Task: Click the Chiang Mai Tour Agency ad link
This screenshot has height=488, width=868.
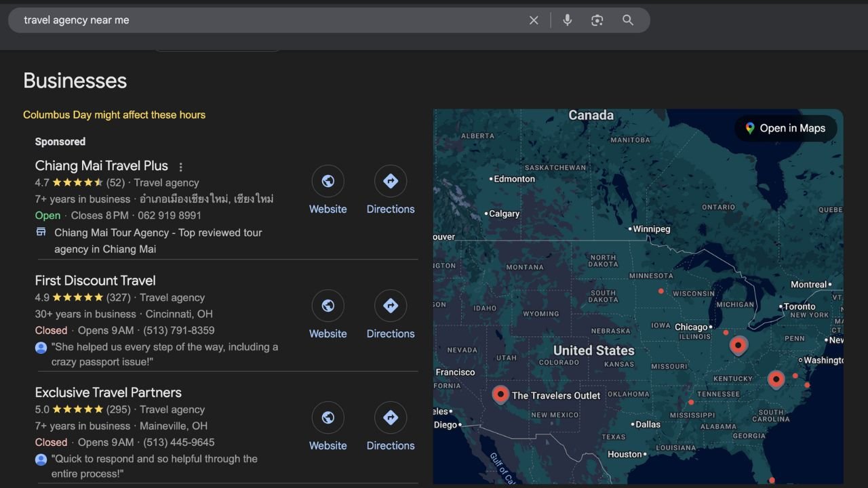Action: 158,232
